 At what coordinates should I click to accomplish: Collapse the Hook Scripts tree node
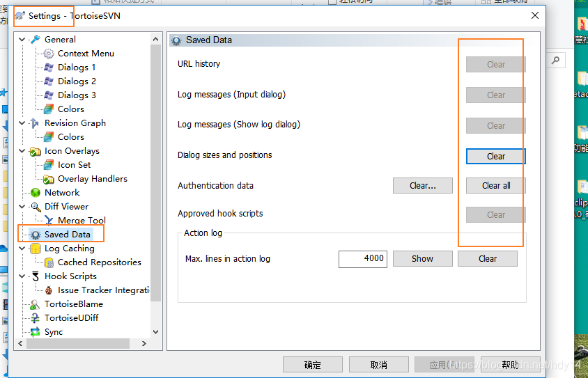click(x=22, y=276)
